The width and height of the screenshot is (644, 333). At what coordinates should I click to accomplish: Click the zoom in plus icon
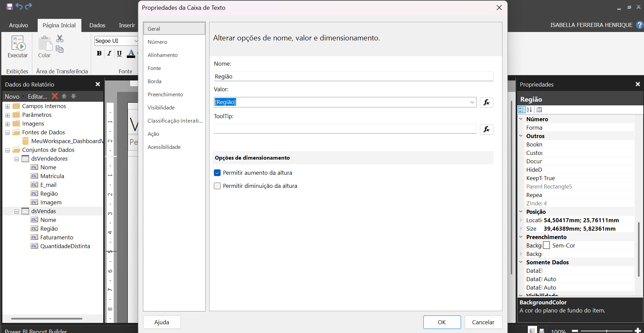(638, 331)
